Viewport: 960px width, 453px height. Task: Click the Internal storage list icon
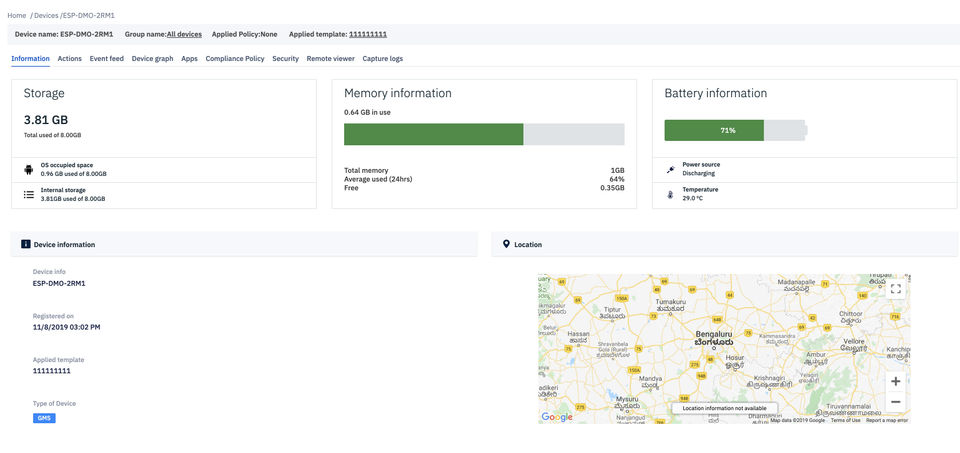[x=29, y=194]
